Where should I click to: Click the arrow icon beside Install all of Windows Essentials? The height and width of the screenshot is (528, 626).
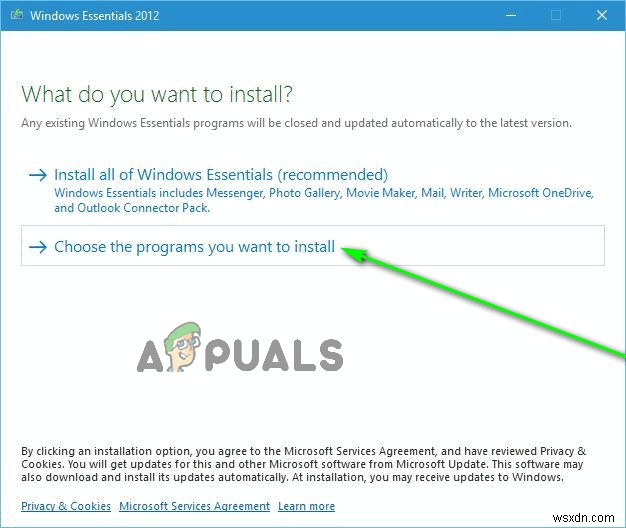38,175
